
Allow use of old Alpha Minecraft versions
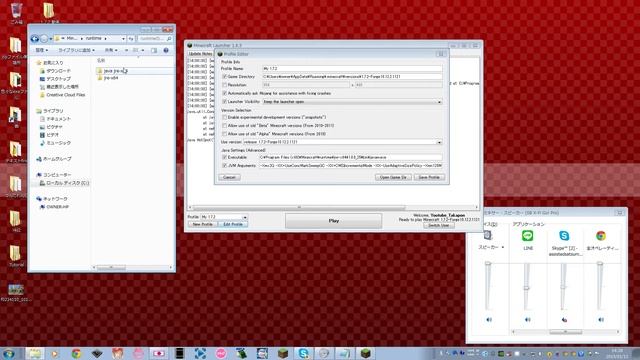click(x=224, y=133)
